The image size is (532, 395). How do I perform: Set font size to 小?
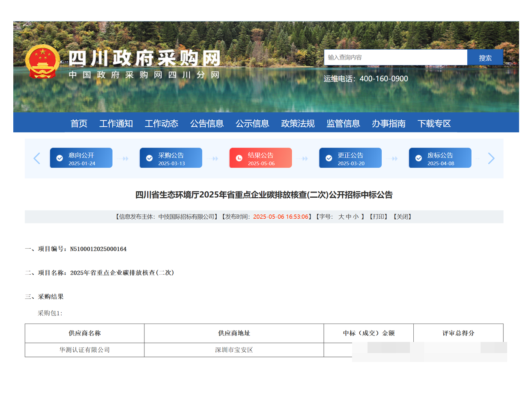point(356,217)
